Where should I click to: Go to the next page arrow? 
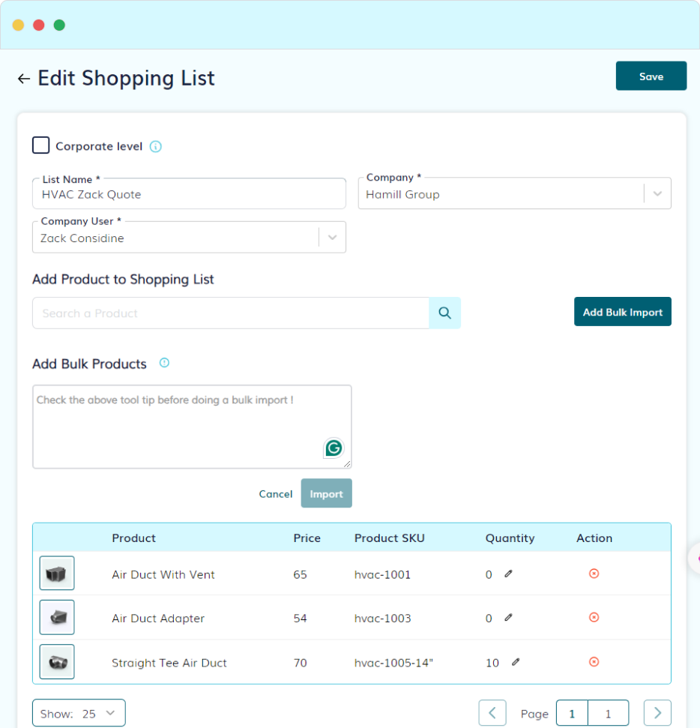pyautogui.click(x=657, y=713)
